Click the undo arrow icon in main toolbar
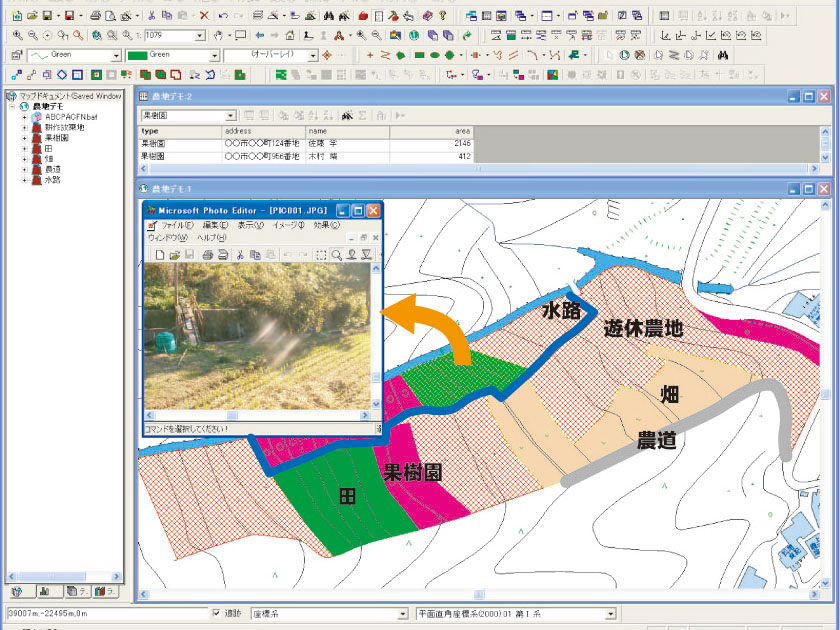The height and width of the screenshot is (630, 840). pos(223,16)
